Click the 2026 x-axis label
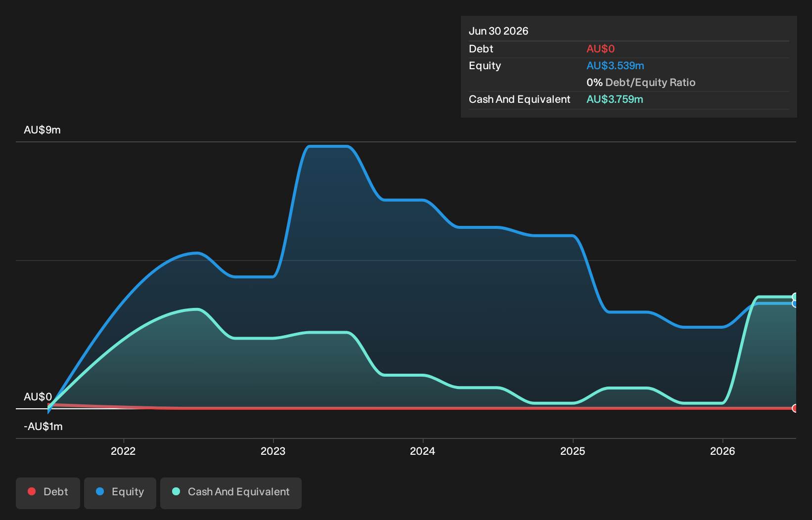The image size is (812, 520). tap(722, 451)
